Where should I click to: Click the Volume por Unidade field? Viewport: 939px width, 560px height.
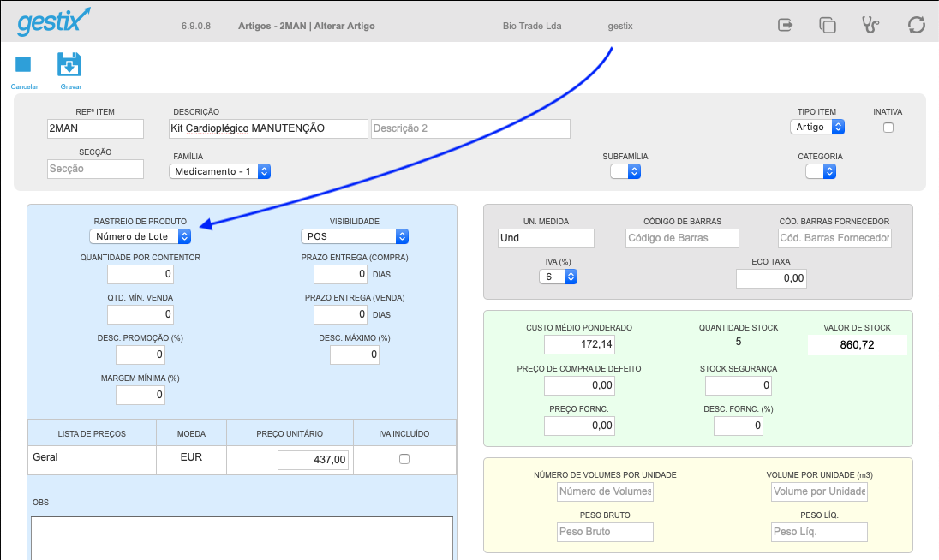coord(819,491)
